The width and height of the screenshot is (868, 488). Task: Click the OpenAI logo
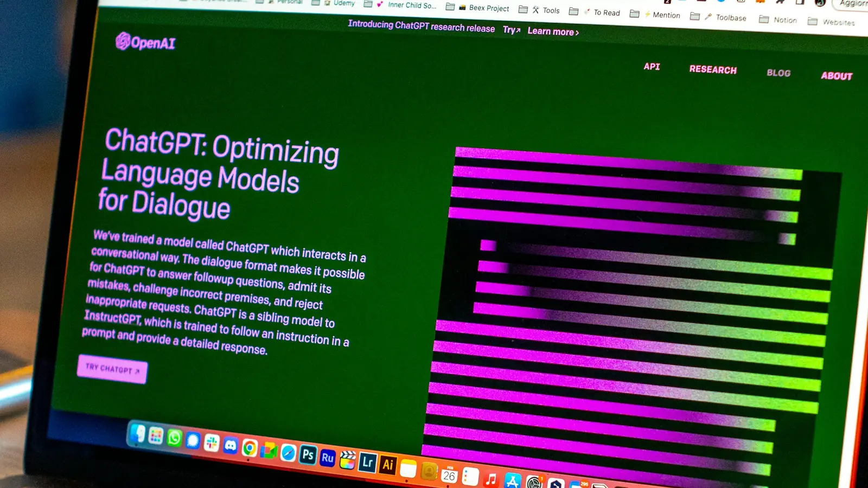pyautogui.click(x=145, y=42)
